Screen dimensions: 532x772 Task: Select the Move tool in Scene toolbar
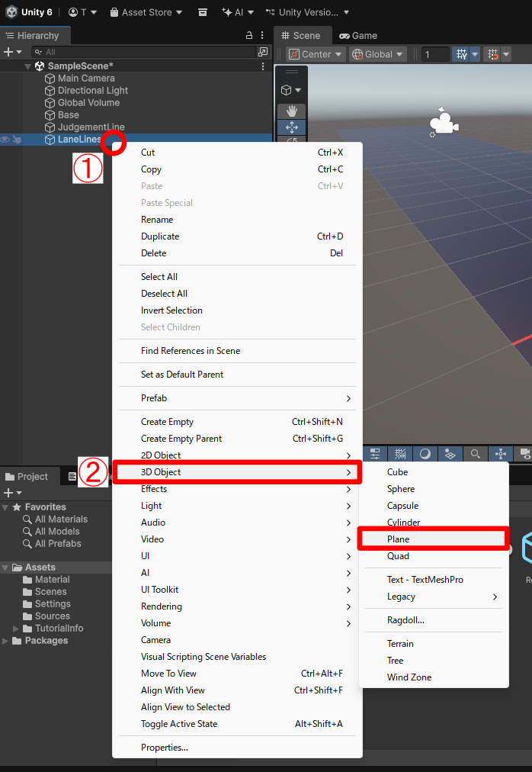pyautogui.click(x=291, y=127)
